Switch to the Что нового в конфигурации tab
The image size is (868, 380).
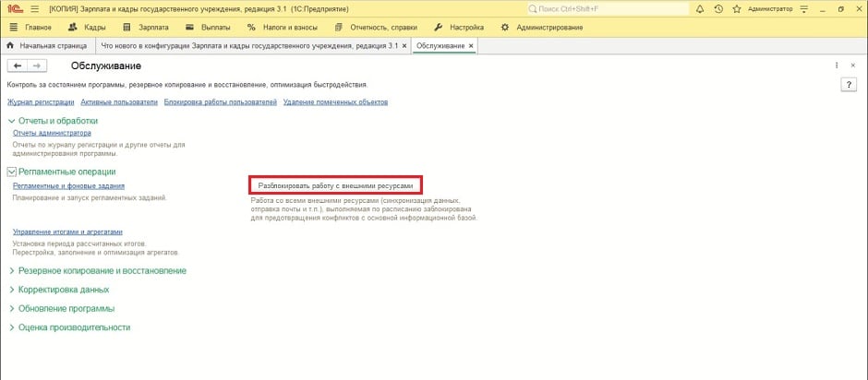click(x=249, y=46)
